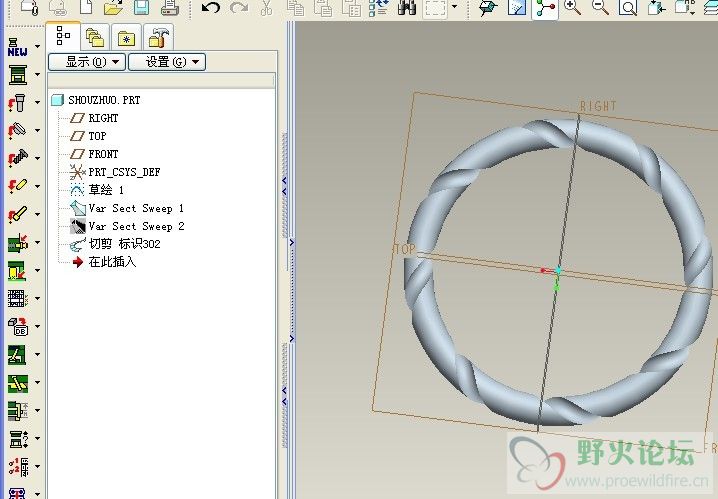Click the green block red arrow icon
718x499 pixels.
(x=18, y=243)
